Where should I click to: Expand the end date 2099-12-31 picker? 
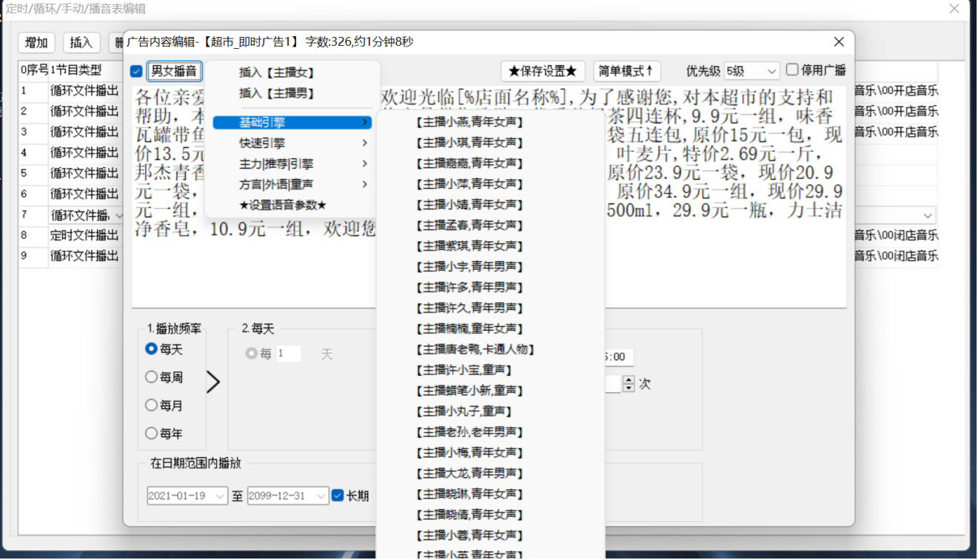[x=321, y=496]
